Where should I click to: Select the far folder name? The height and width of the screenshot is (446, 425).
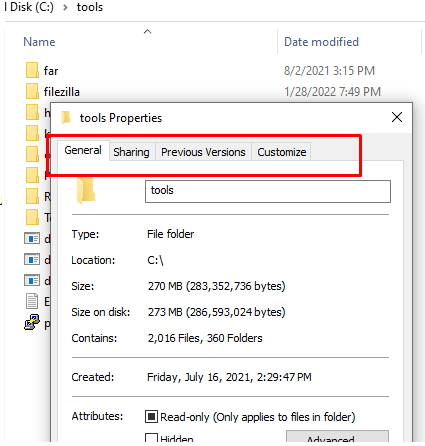coord(51,71)
